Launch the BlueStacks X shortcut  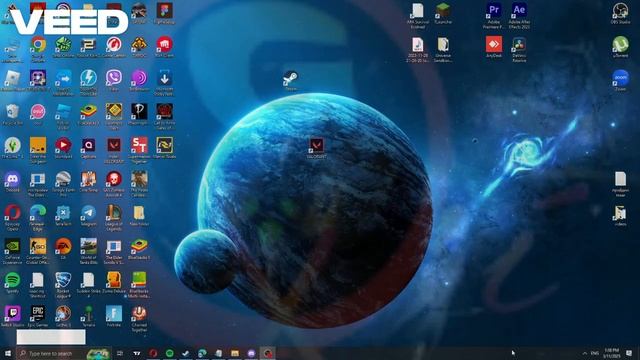(89, 111)
